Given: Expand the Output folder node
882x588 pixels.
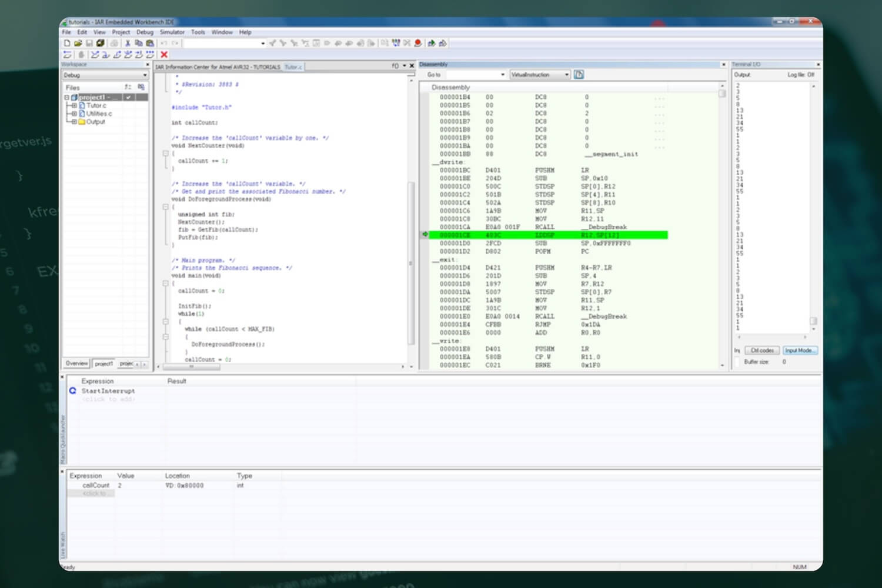Looking at the screenshot, I should (74, 122).
